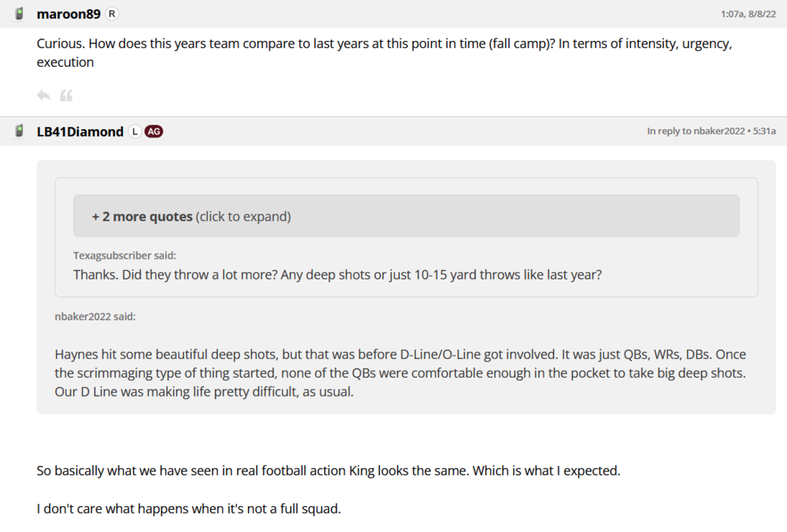Click the L badge next to LB41Diamond
787x532 pixels.
(135, 131)
